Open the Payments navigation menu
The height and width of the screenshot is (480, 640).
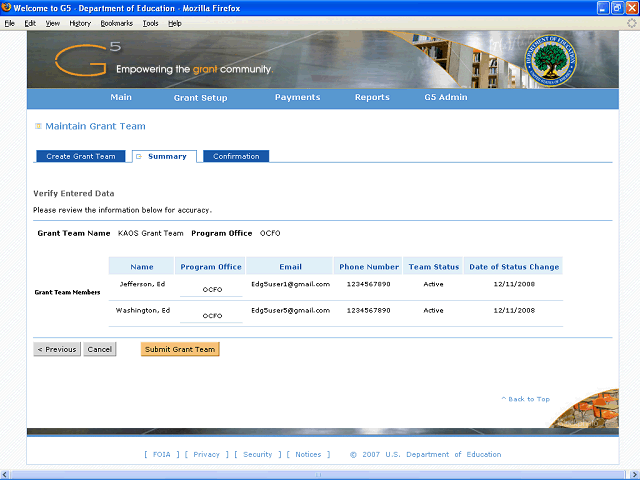(x=297, y=98)
